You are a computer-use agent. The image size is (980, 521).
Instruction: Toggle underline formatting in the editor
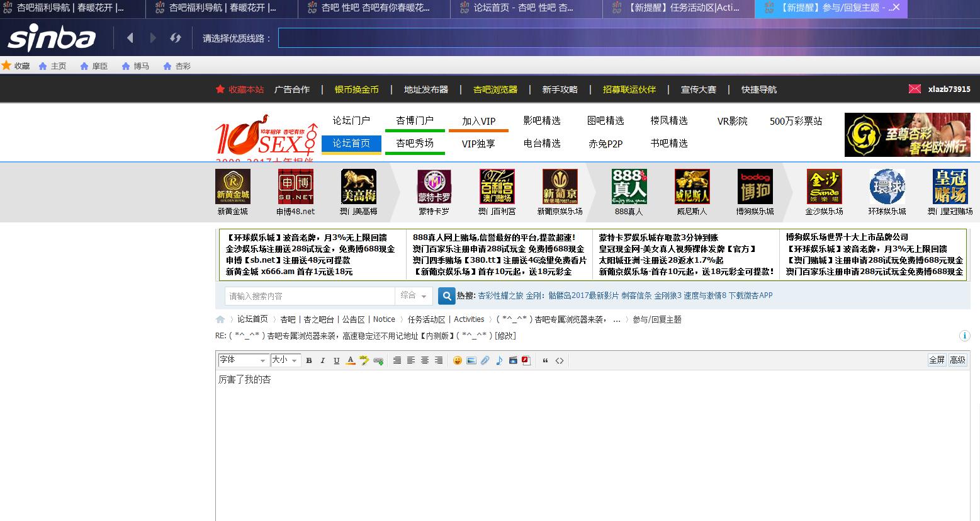coord(336,360)
